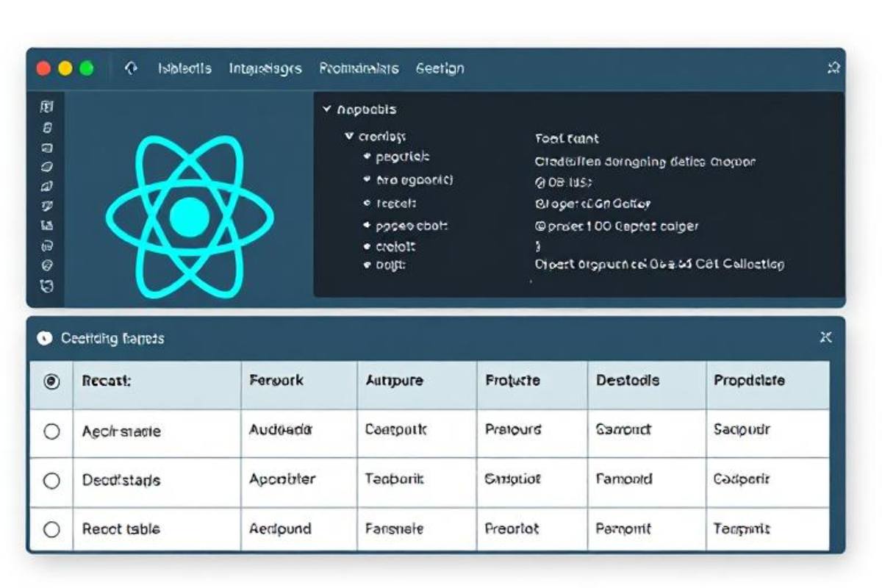Select the 'tecteit' tree item
Viewport: 882px width, 588px height.
point(396,203)
